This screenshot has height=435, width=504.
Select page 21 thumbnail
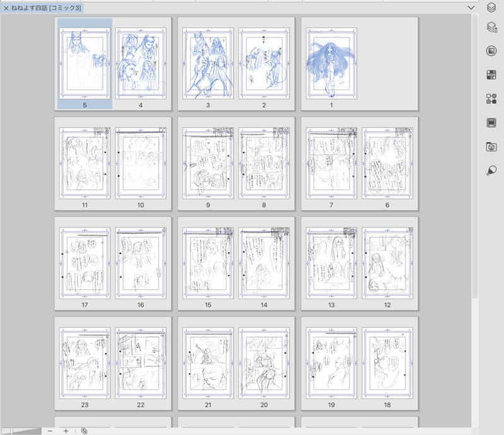click(208, 363)
